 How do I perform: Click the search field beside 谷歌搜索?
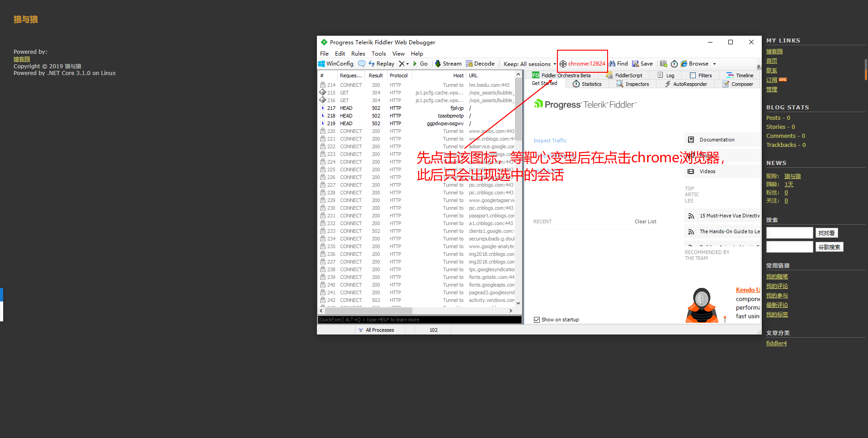click(x=789, y=247)
